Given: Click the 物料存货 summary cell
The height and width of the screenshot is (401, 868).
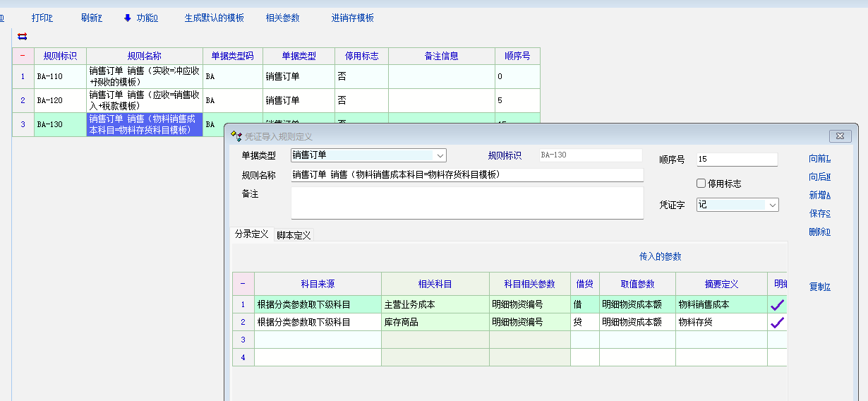Looking at the screenshot, I should (721, 323).
